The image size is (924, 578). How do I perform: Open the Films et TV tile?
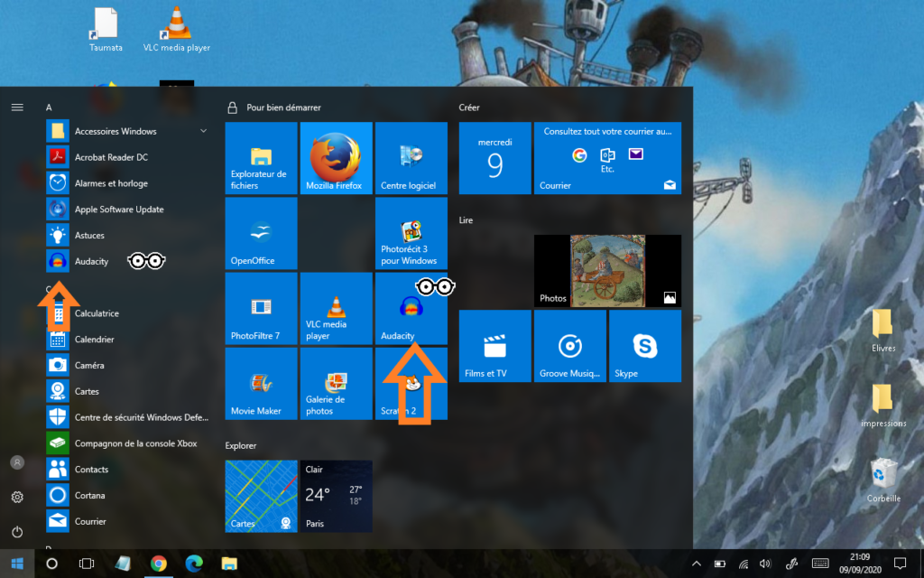click(495, 346)
